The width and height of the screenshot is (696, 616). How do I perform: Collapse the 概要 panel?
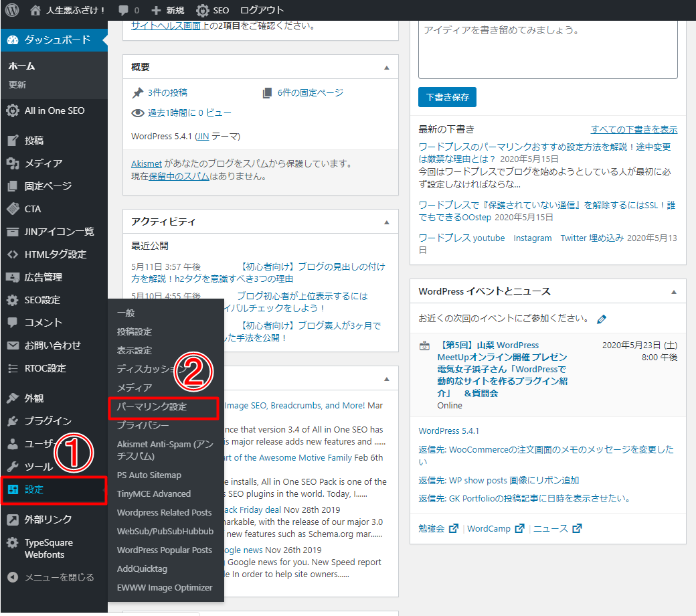coord(387,68)
